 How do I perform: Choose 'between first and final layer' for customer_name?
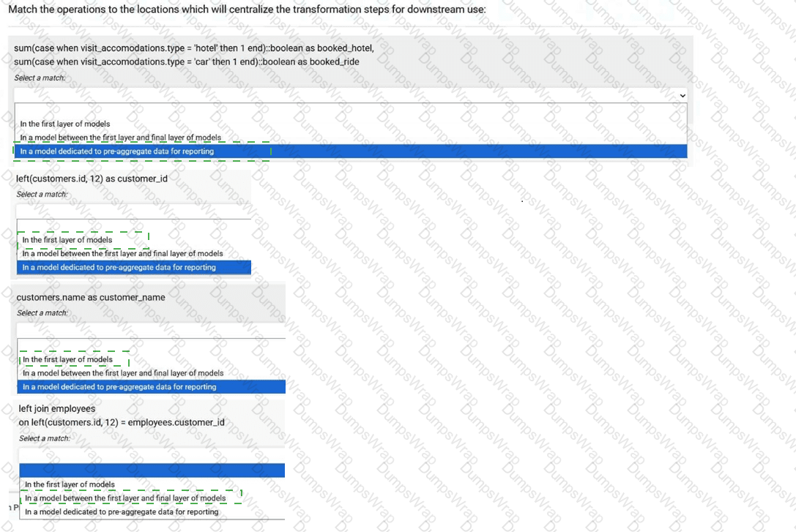click(x=123, y=373)
